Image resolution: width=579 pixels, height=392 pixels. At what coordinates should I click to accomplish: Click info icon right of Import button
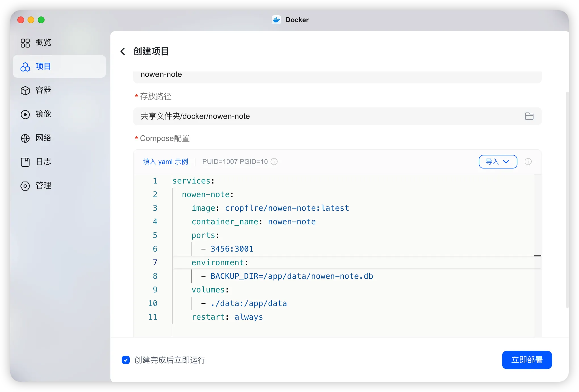(x=528, y=161)
